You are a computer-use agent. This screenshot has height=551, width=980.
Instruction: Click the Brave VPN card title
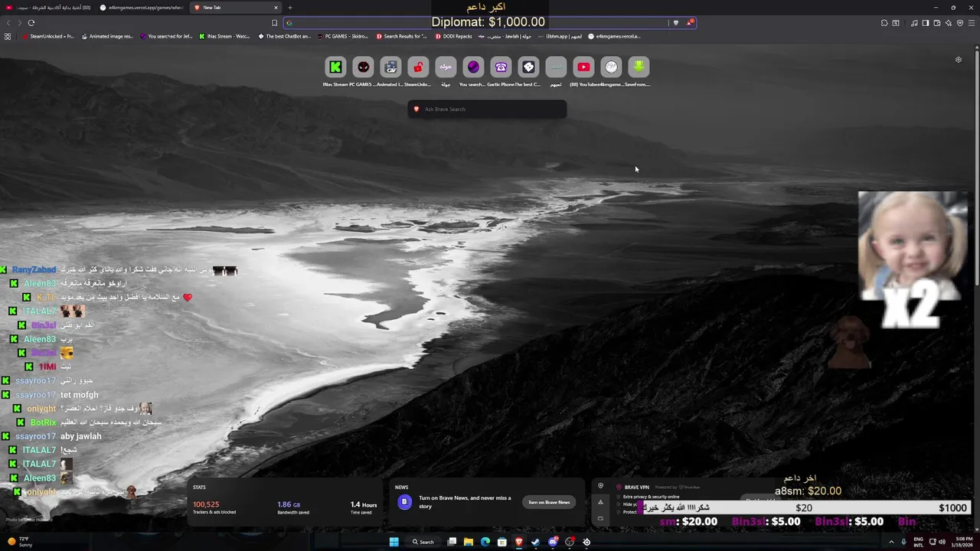coord(637,487)
